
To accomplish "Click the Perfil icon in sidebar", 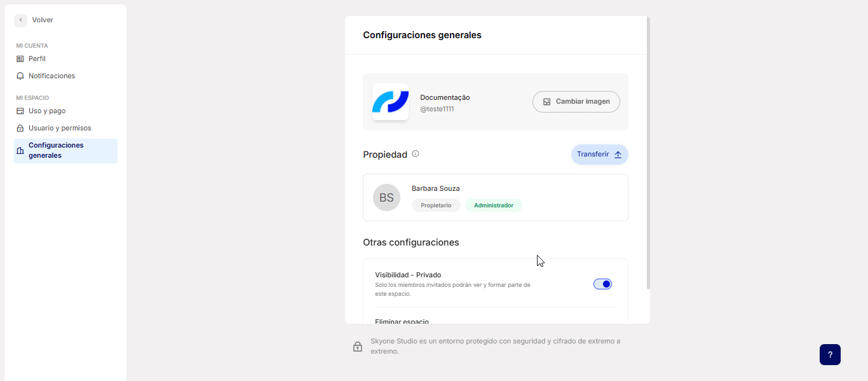I will 20,59.
